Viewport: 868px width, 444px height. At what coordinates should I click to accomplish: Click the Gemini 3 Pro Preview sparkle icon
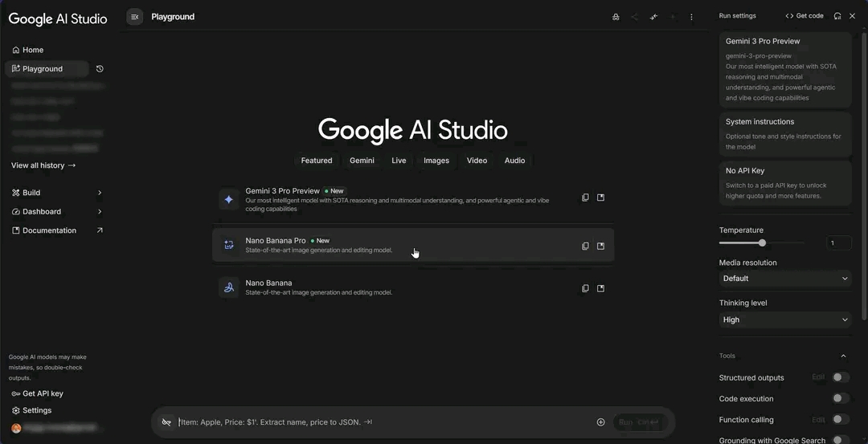coord(228,200)
